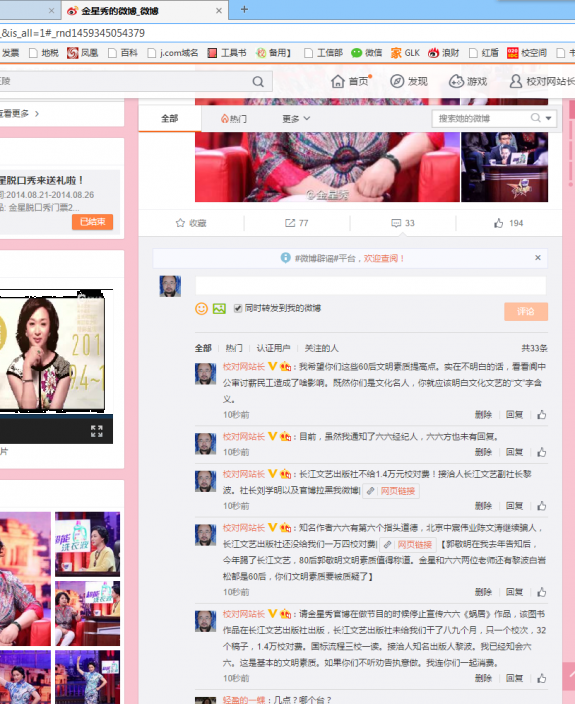Screen dimensions: 575x704
Task: Select the 认证用户 comment filter
Action: click(x=273, y=348)
